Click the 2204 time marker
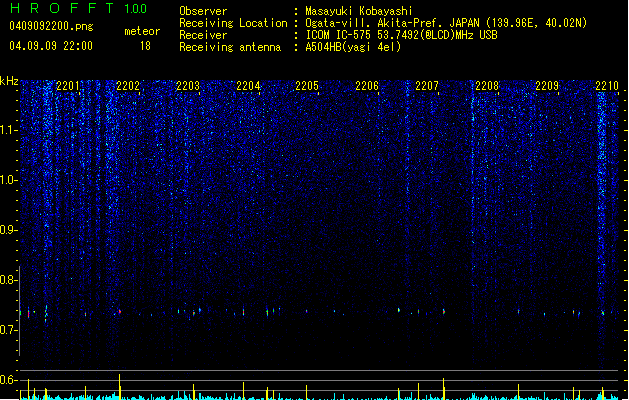 pos(248,86)
